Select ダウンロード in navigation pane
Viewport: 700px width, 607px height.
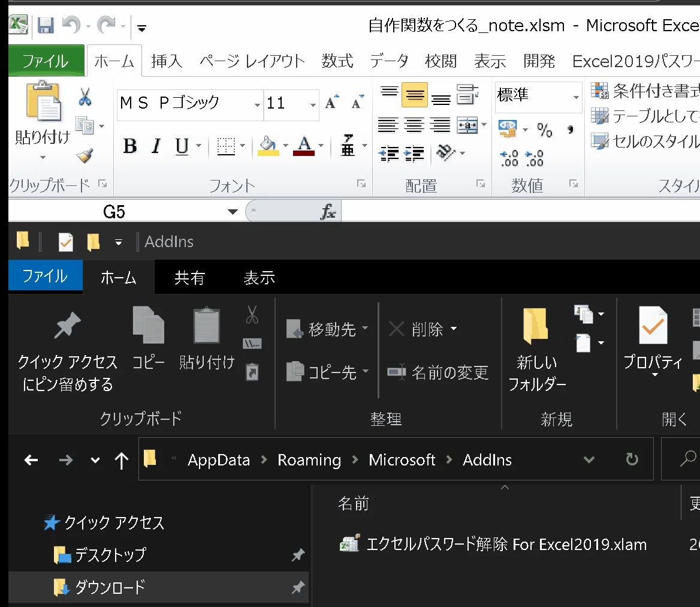[x=158, y=587]
